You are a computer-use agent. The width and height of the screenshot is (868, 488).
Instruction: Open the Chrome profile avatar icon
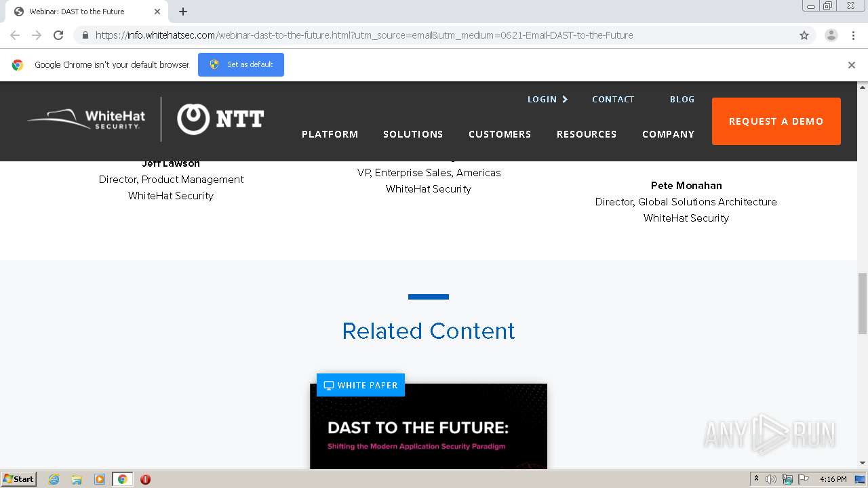831,35
